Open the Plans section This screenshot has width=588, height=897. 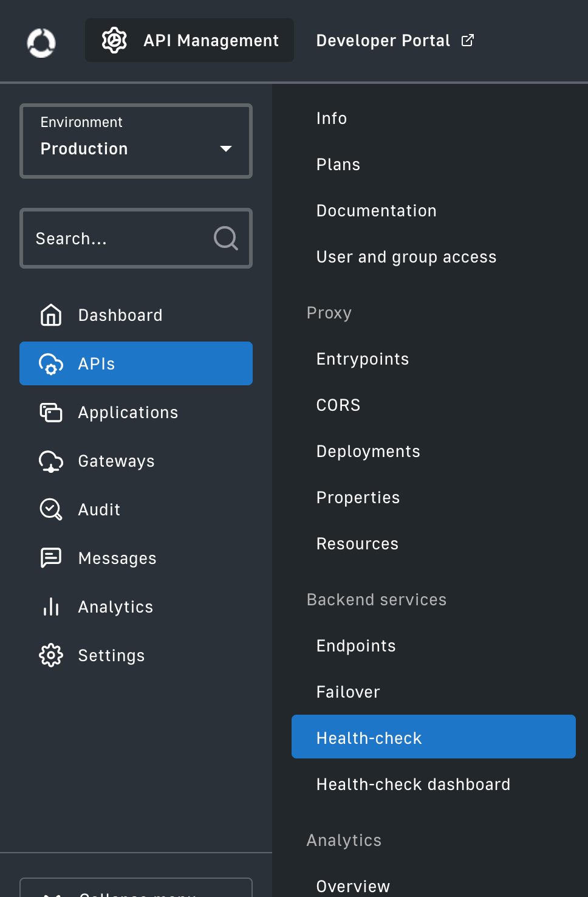point(338,164)
